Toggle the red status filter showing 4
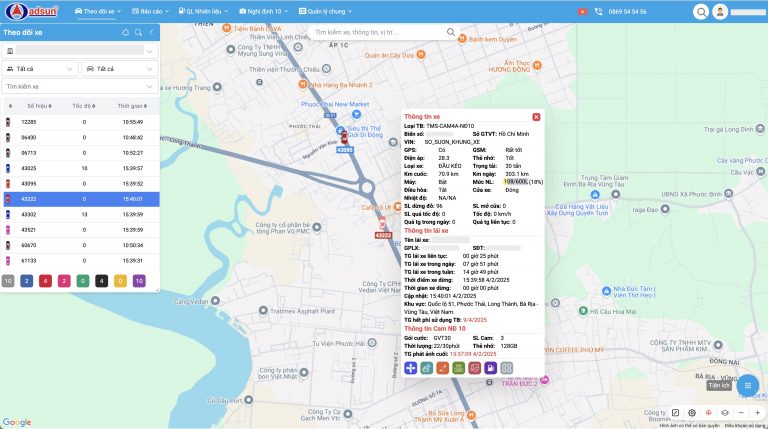 (x=45, y=281)
